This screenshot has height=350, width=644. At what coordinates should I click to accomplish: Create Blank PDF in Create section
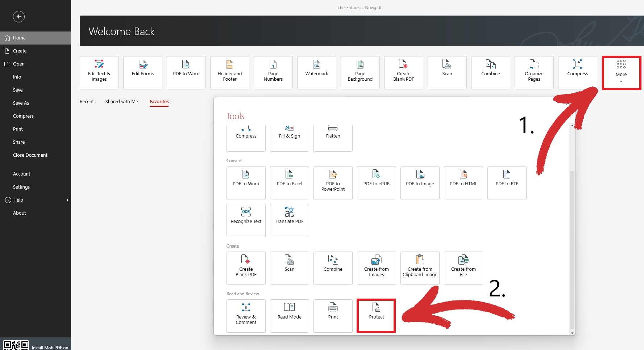[246, 268]
